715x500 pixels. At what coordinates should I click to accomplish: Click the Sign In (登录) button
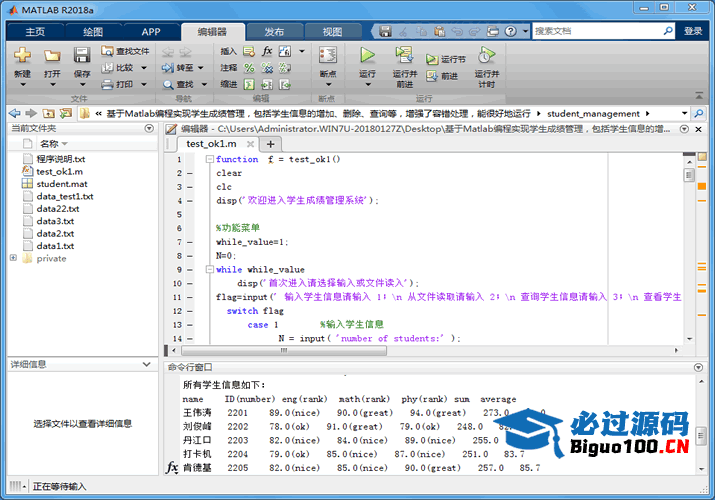coord(693,31)
